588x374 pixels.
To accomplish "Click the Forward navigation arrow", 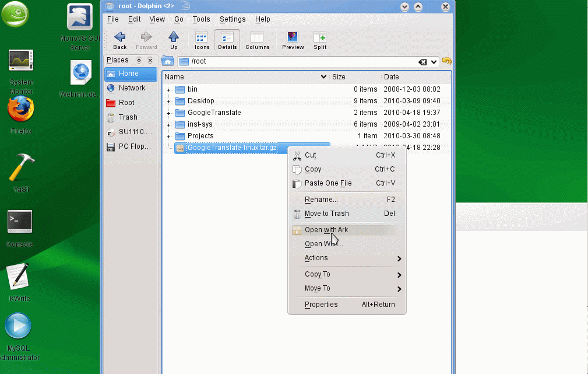I will coord(146,41).
